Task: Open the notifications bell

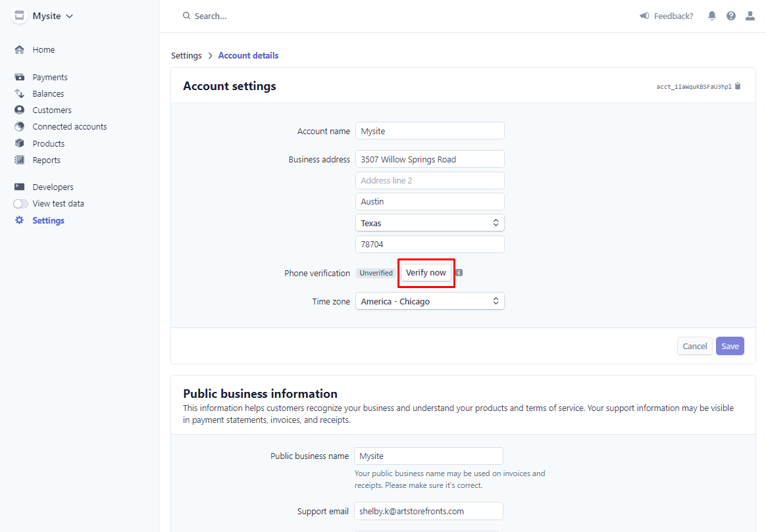Action: (711, 16)
